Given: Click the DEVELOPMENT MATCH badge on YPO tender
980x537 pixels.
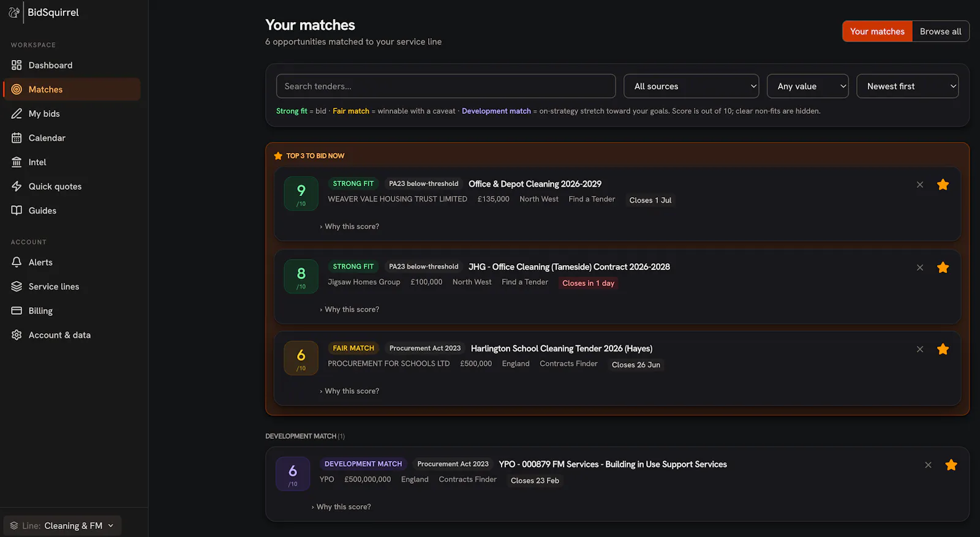Looking at the screenshot, I should point(363,464).
